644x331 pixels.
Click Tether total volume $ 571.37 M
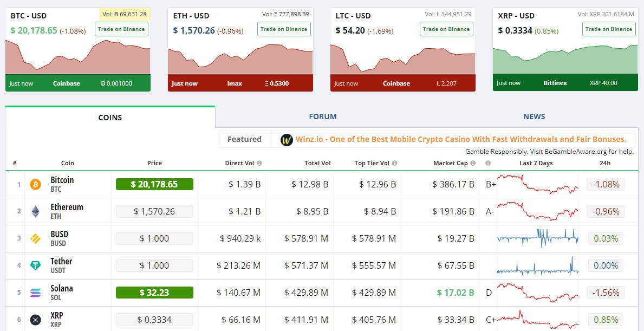307,265
